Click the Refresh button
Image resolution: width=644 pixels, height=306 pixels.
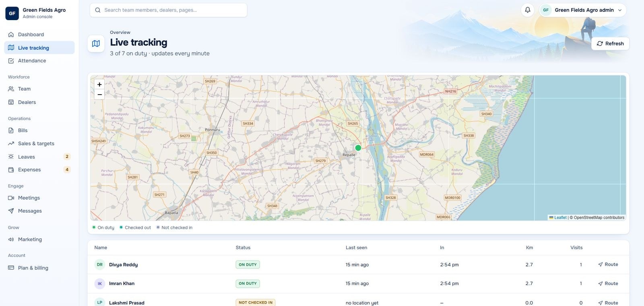click(x=610, y=43)
